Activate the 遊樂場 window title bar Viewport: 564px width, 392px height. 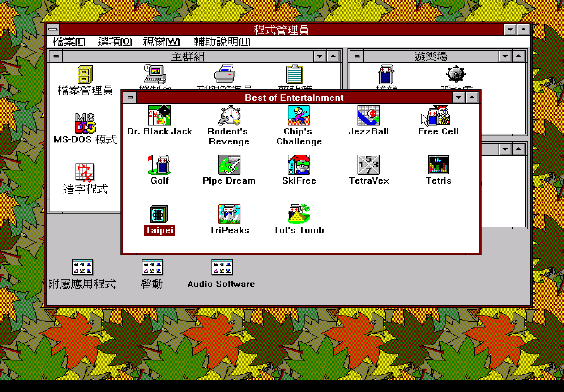click(431, 56)
